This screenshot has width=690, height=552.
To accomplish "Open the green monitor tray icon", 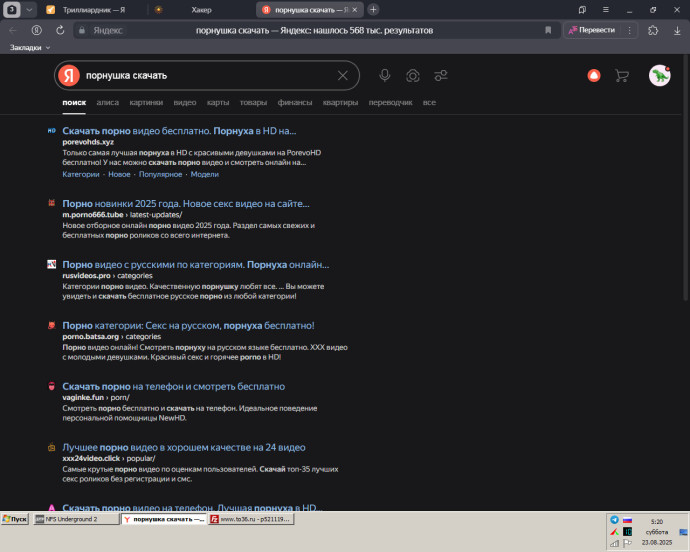I will pos(628,532).
